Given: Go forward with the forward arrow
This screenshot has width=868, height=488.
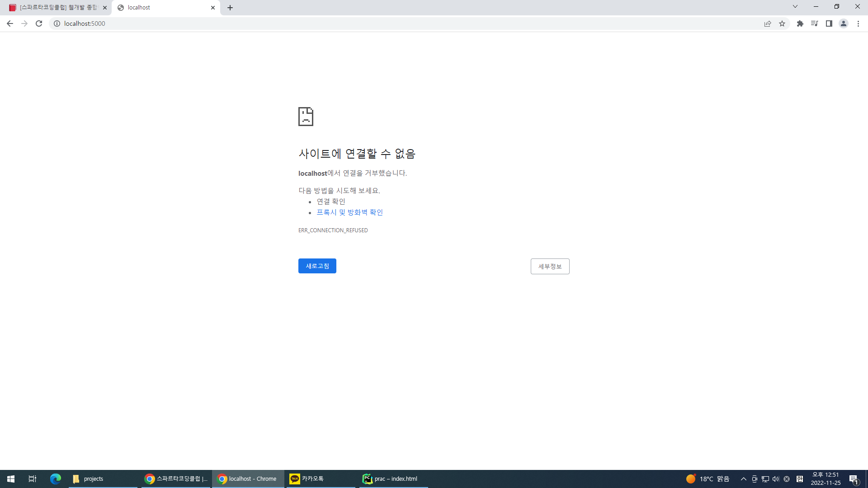Looking at the screenshot, I should [x=24, y=23].
